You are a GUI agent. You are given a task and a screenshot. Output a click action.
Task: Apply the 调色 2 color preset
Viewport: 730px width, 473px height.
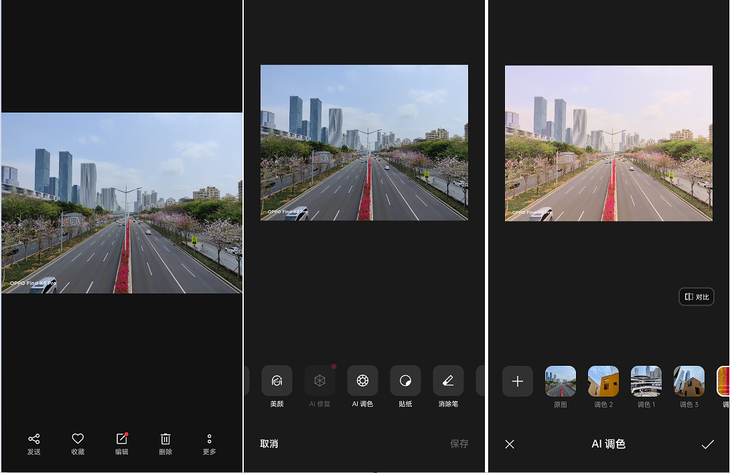[603, 381]
